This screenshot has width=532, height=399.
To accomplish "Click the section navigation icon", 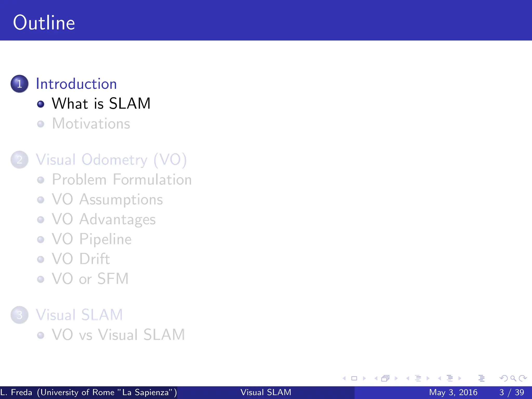I will pyautogui.click(x=450, y=378).
